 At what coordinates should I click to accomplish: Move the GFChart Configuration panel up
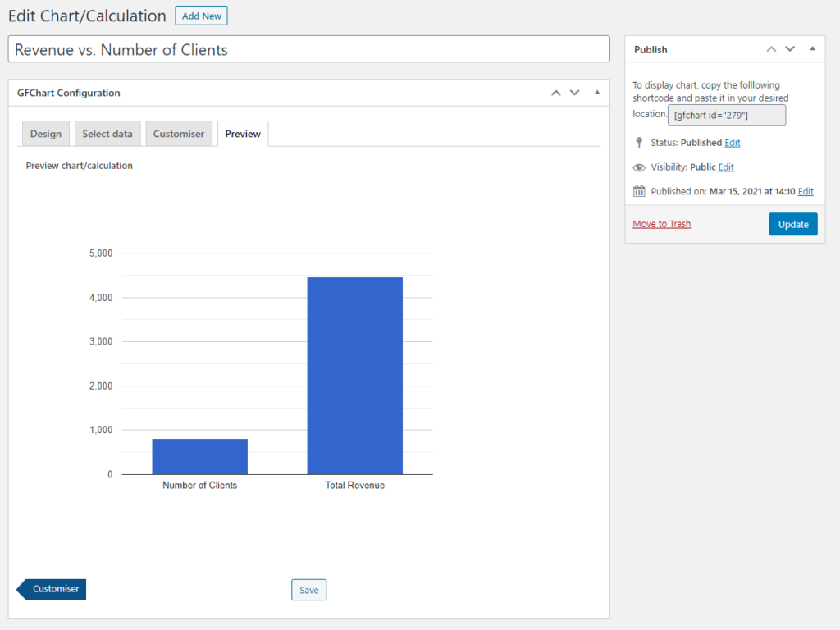[555, 93]
